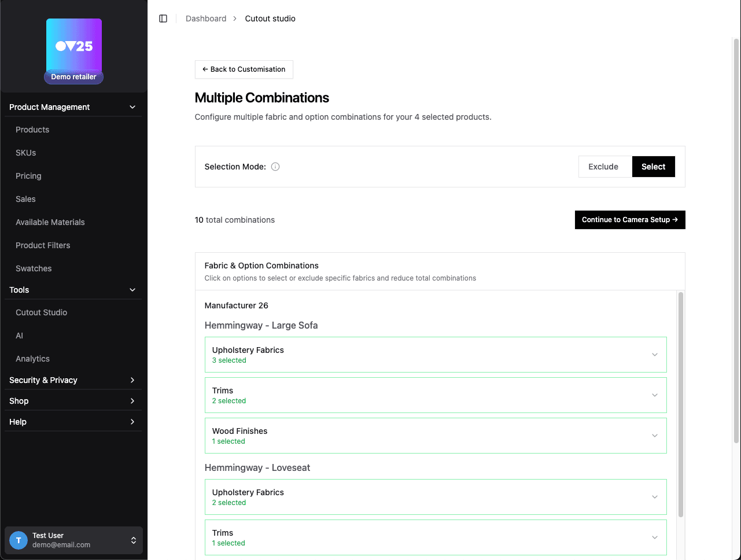Go to Available Materials page
This screenshot has width=741, height=560.
tap(50, 222)
